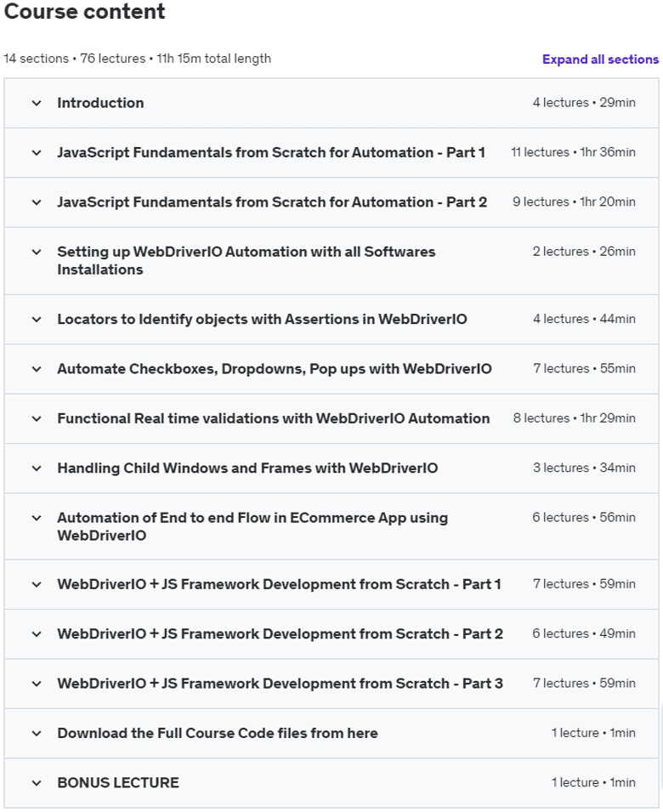Click the Course content heading
This screenshot has height=812, width=663.
(84, 11)
